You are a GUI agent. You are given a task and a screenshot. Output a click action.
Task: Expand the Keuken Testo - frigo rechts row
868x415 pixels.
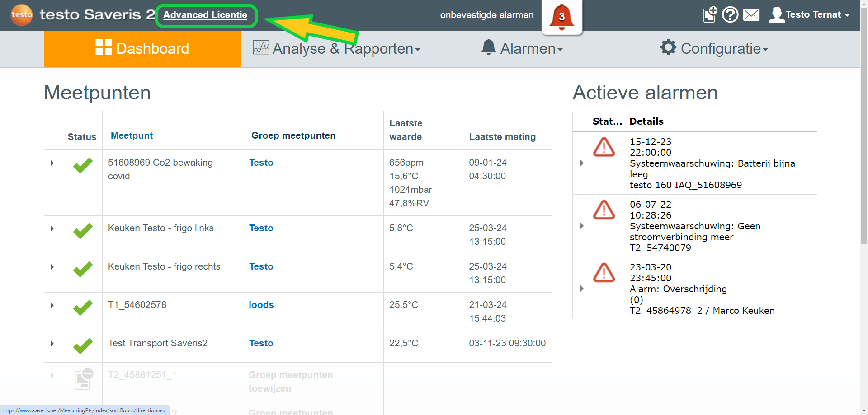click(x=52, y=267)
